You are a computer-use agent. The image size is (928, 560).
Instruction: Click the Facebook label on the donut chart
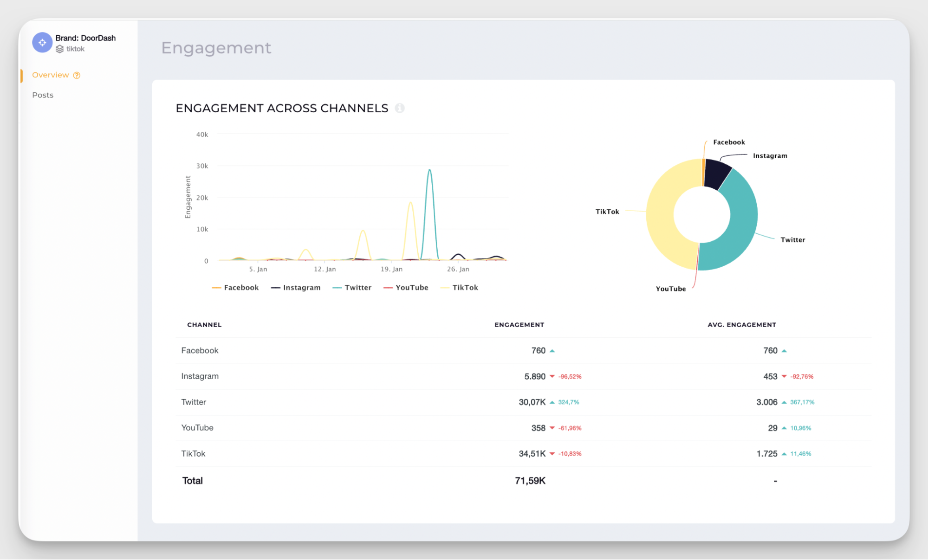(728, 142)
